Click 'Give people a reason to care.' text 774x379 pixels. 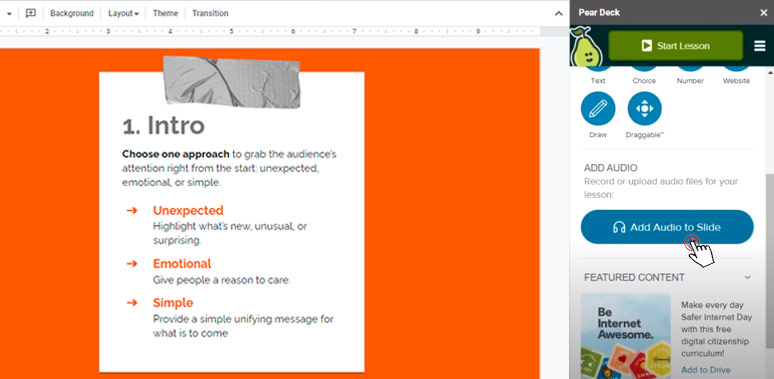(222, 280)
